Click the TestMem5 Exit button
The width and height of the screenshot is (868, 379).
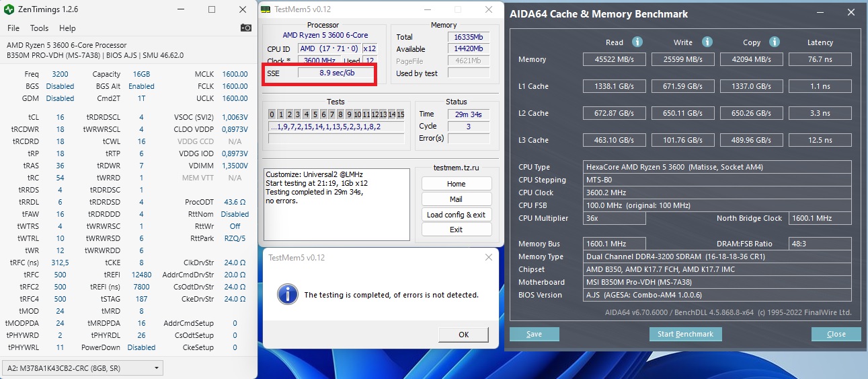[x=457, y=230]
